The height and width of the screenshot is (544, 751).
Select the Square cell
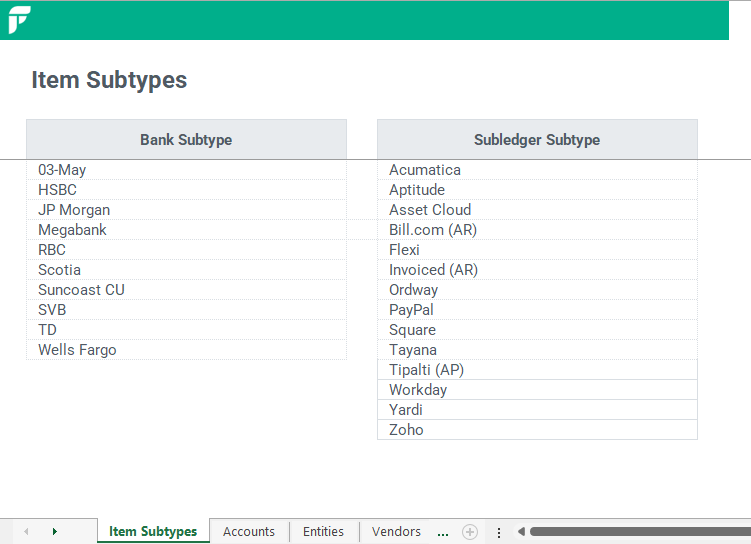pyautogui.click(x=537, y=330)
